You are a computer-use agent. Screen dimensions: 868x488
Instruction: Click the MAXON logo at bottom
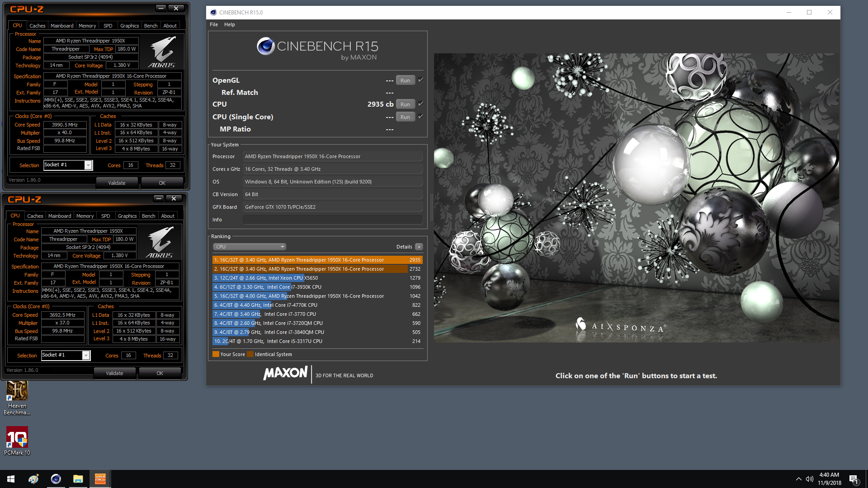click(x=285, y=373)
